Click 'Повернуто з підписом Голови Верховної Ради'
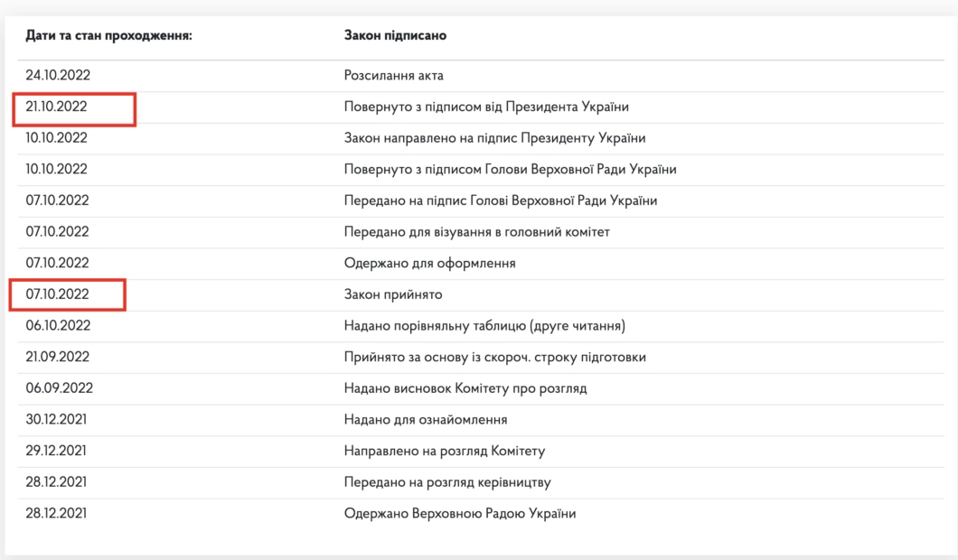Screen dimensions: 958x560 pos(510,170)
